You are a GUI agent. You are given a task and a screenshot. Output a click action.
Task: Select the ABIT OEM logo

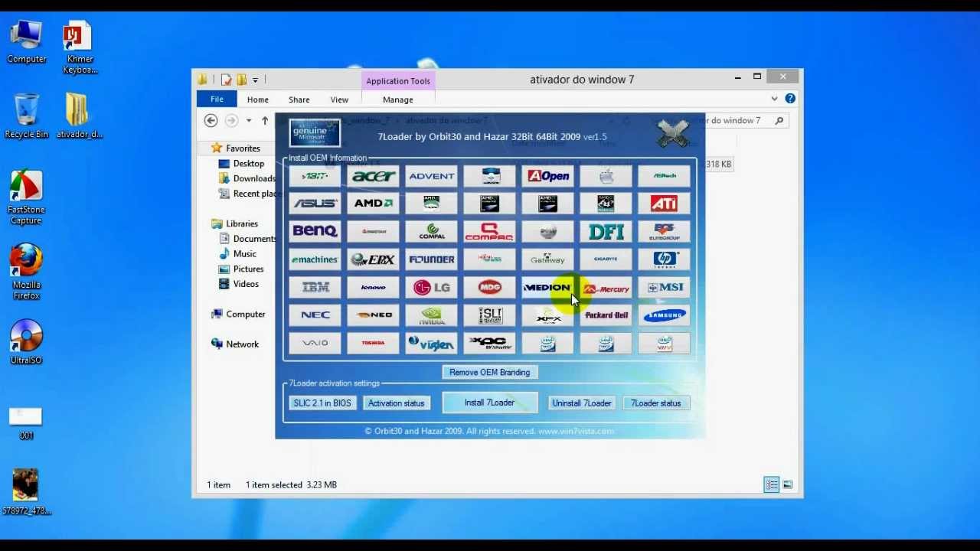pyautogui.click(x=315, y=176)
